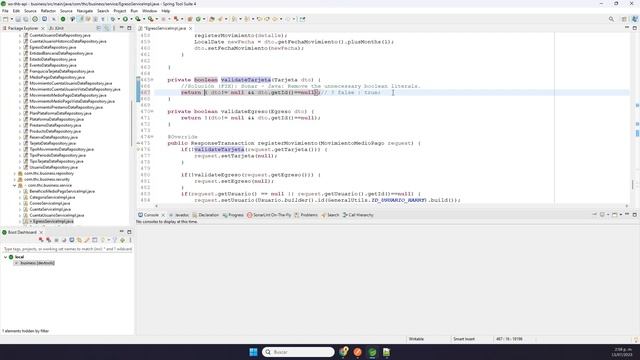The width and height of the screenshot is (640, 360).
Task: Switch to the JUnit tab
Action: (57, 28)
